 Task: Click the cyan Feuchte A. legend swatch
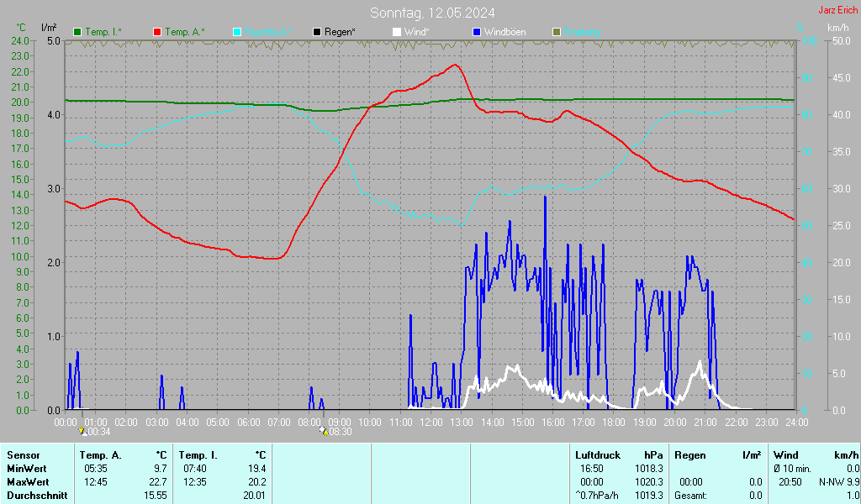pyautogui.click(x=237, y=32)
